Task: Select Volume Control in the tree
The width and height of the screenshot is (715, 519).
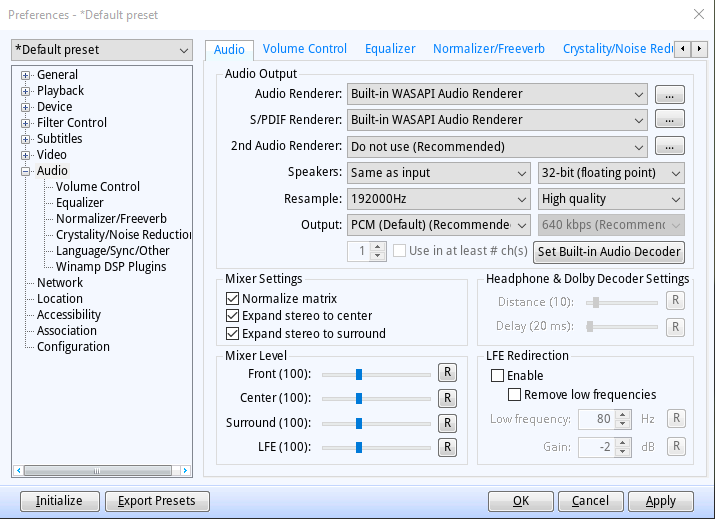Action: [98, 187]
